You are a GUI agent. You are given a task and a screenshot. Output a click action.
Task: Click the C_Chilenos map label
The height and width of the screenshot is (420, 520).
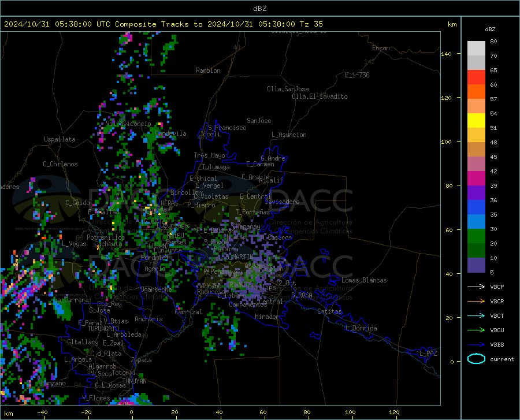(x=60, y=164)
